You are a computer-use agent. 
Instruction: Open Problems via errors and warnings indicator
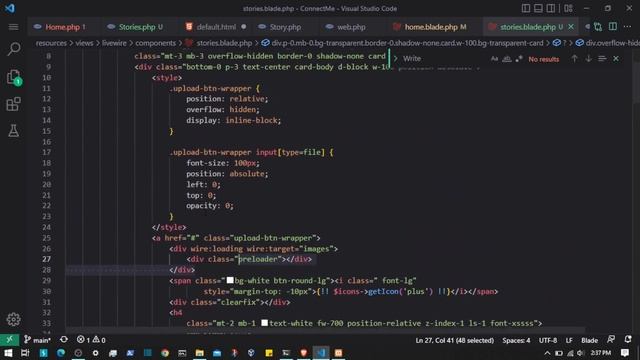pyautogui.click(x=91, y=340)
